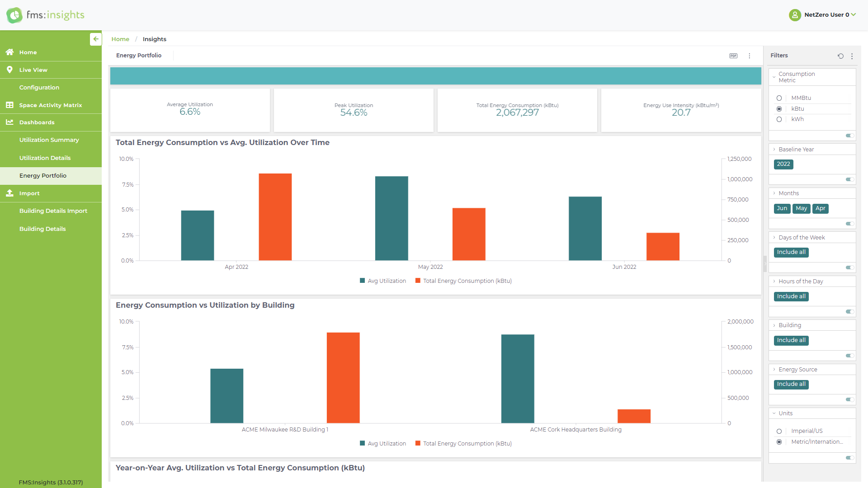The image size is (868, 488).
Task: Go to Building Details Import page
Action: pos(53,211)
